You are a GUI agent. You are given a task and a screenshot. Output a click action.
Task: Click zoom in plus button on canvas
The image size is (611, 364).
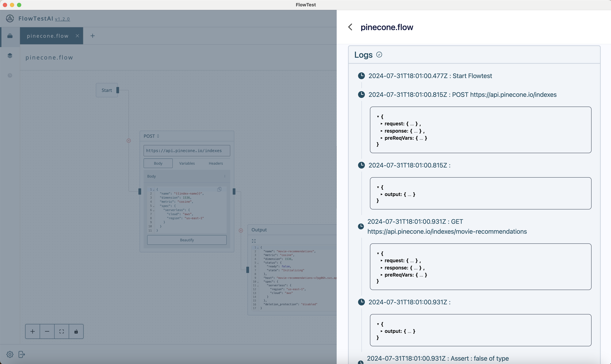click(32, 331)
